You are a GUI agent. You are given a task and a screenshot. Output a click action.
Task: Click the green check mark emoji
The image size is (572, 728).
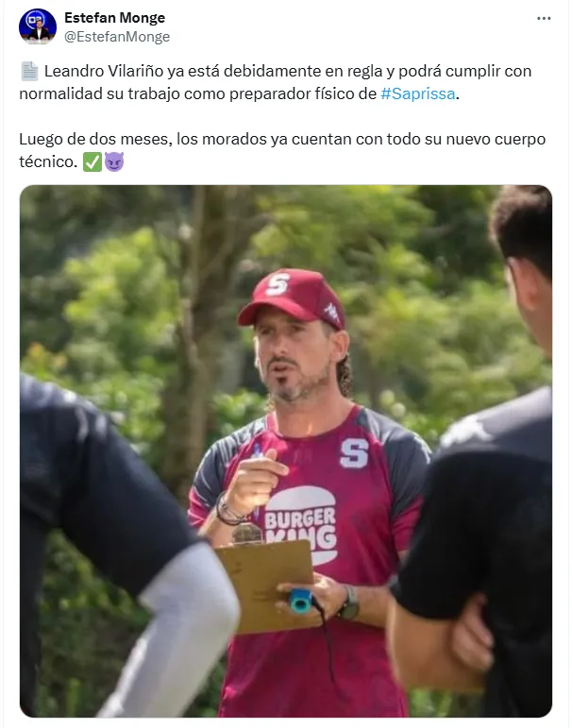click(x=92, y=162)
